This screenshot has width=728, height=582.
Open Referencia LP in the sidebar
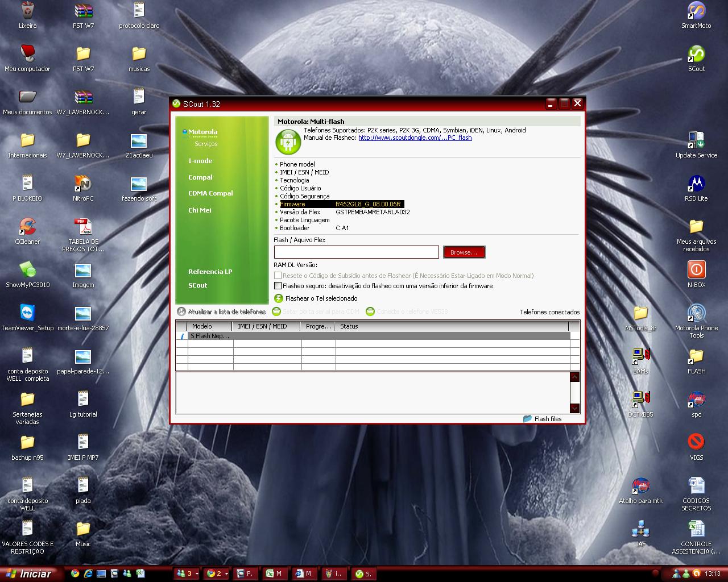[x=210, y=272]
